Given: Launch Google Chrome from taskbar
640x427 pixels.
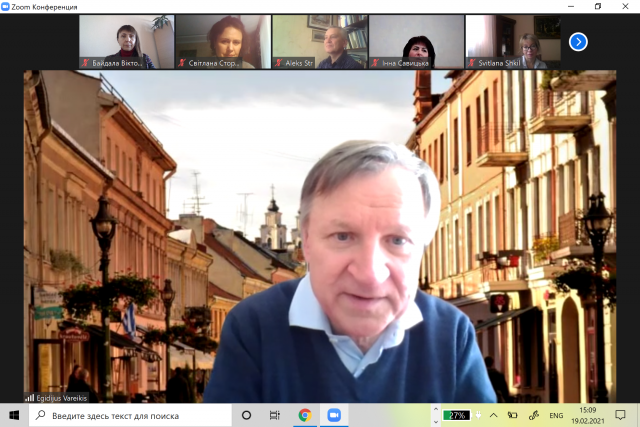Looking at the screenshot, I should (304, 415).
